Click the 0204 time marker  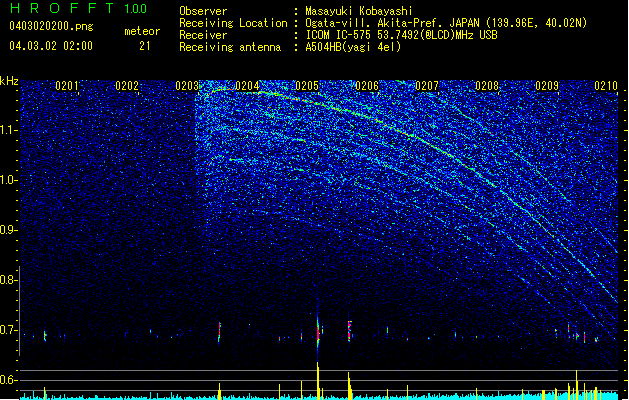(247, 86)
